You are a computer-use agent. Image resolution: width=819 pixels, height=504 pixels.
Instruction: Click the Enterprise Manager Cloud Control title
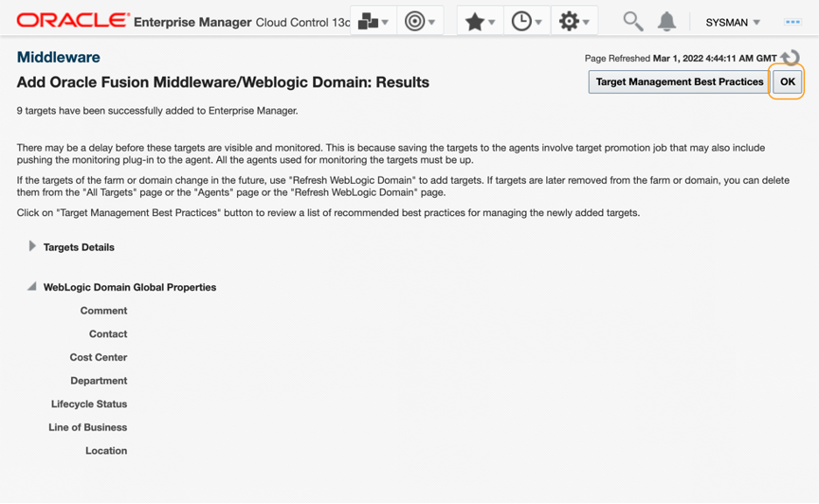(x=241, y=22)
